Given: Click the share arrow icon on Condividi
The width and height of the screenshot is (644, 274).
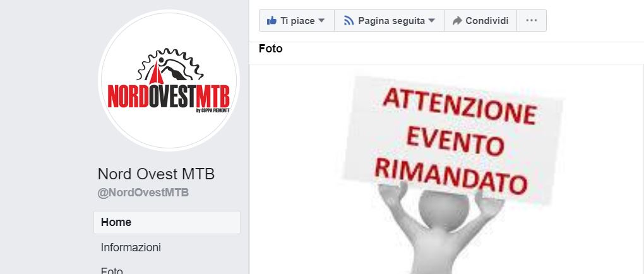Looking at the screenshot, I should 456,21.
